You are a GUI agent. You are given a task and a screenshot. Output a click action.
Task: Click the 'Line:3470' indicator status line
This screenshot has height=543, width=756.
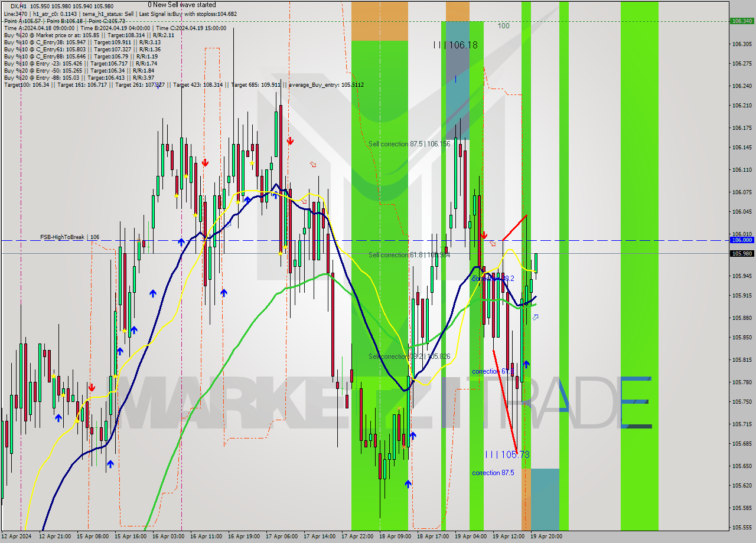pos(120,14)
